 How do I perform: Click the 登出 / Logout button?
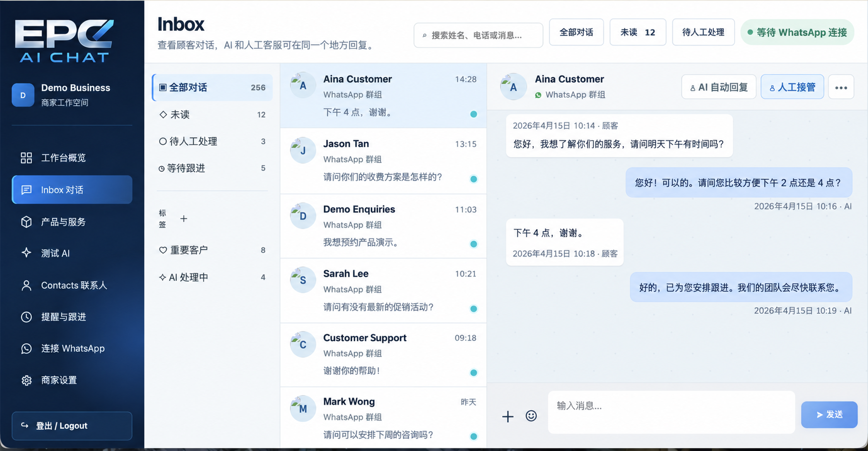click(72, 426)
